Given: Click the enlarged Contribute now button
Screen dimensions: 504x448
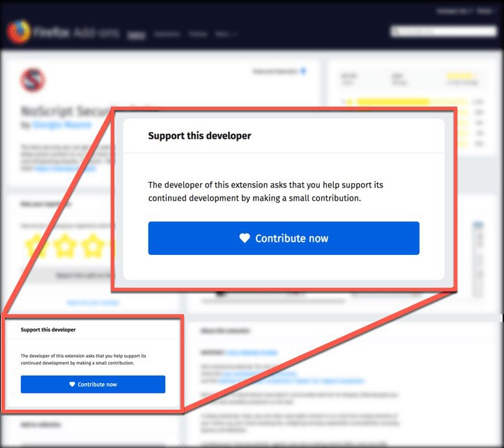Looking at the screenshot, I should (x=284, y=238).
